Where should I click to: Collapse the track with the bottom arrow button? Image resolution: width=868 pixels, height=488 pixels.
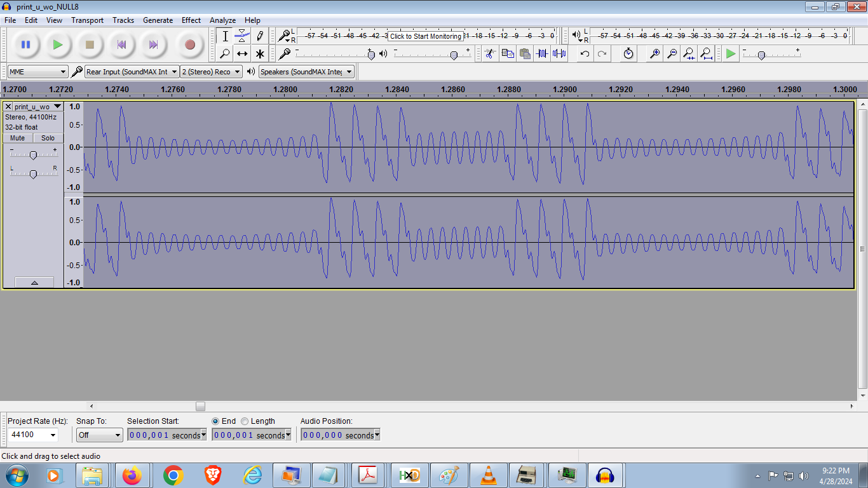(34, 282)
